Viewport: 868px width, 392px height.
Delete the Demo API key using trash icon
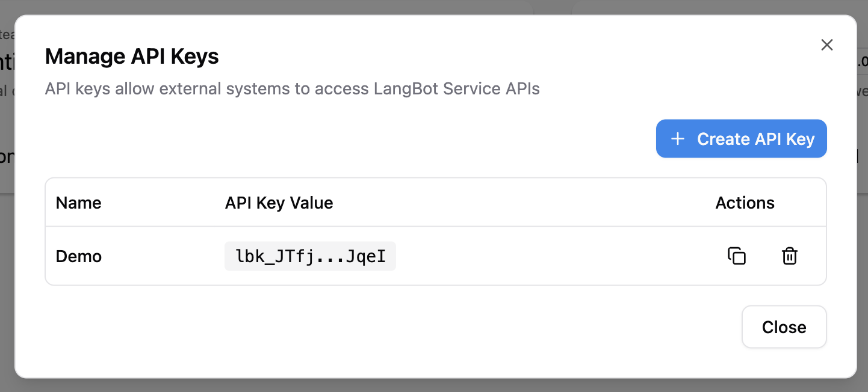click(x=789, y=256)
